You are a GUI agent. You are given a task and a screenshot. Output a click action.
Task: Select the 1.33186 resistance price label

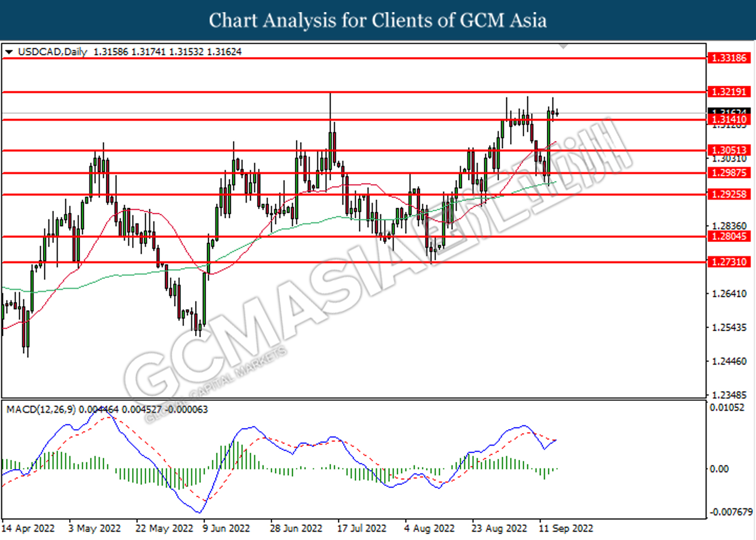729,58
